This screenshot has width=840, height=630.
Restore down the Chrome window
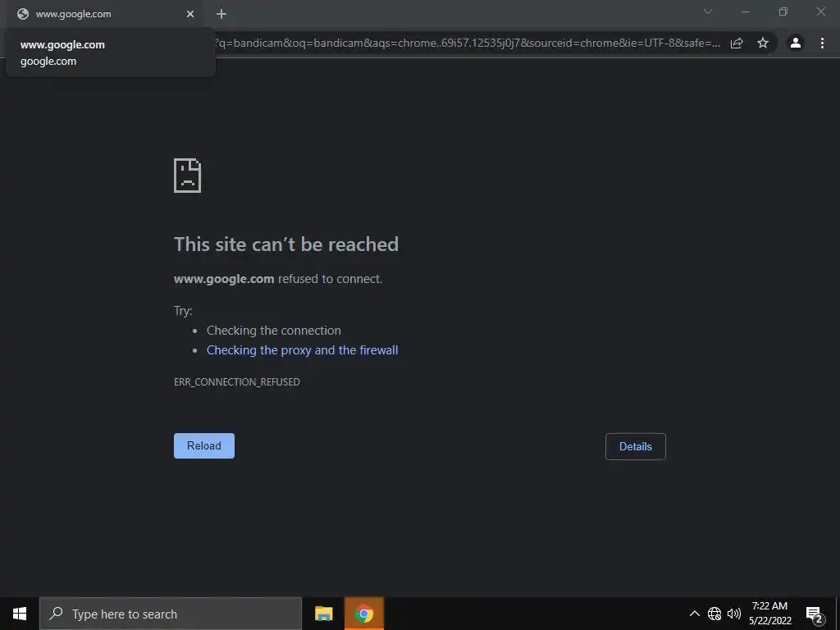pyautogui.click(x=783, y=11)
